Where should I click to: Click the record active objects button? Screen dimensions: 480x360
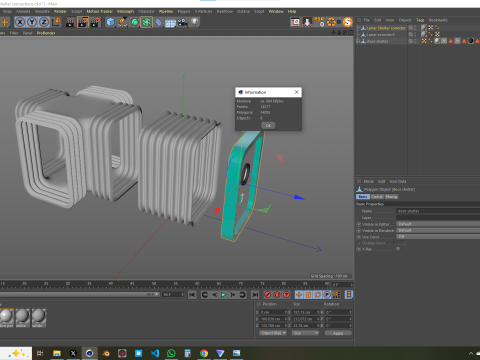coord(267,295)
